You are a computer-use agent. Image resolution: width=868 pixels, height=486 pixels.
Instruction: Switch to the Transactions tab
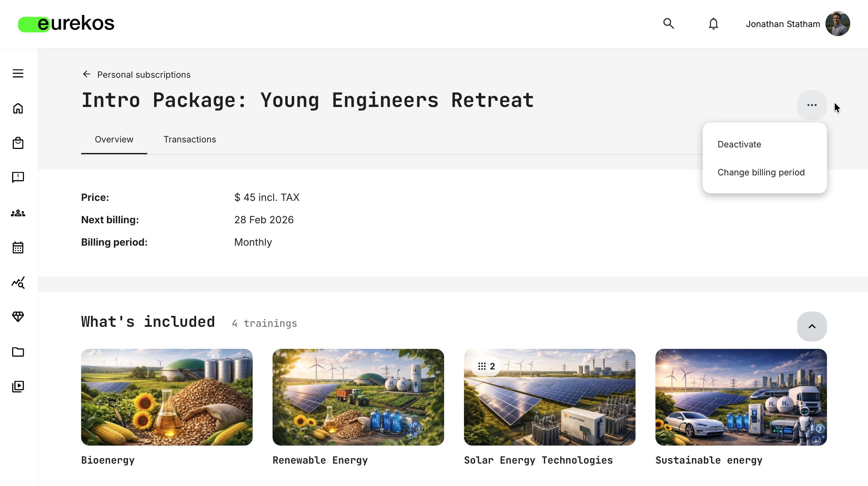pyautogui.click(x=190, y=139)
